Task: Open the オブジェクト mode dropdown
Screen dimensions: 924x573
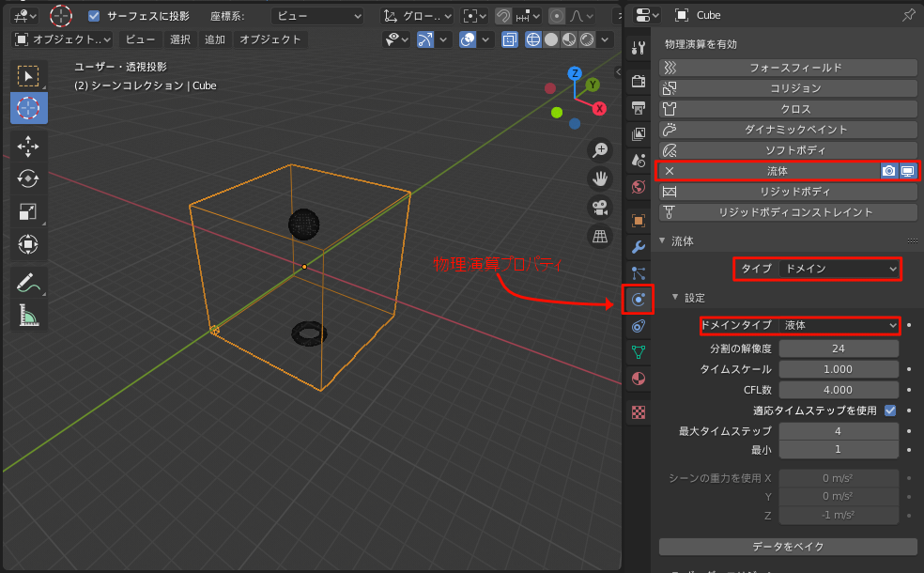Action: (63, 39)
